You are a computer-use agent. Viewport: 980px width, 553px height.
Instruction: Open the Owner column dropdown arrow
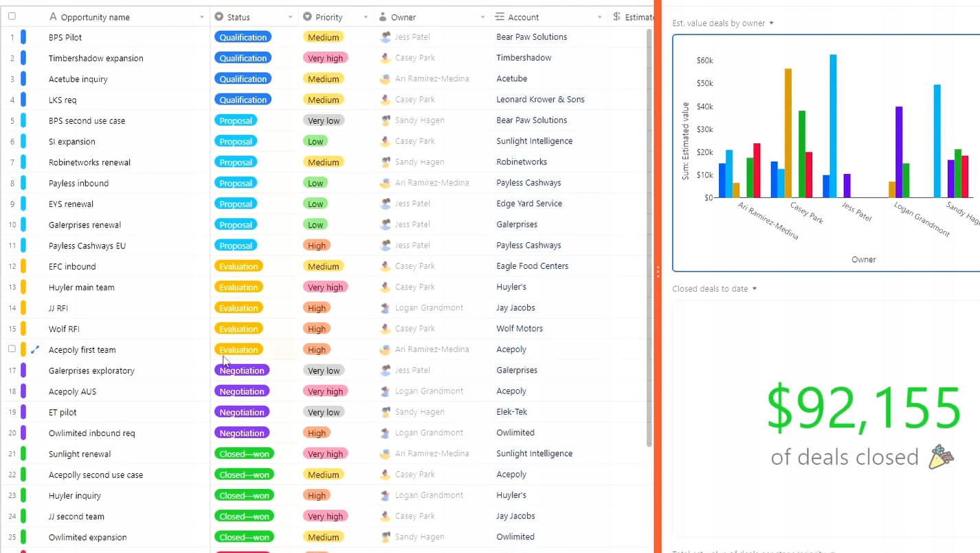click(482, 17)
